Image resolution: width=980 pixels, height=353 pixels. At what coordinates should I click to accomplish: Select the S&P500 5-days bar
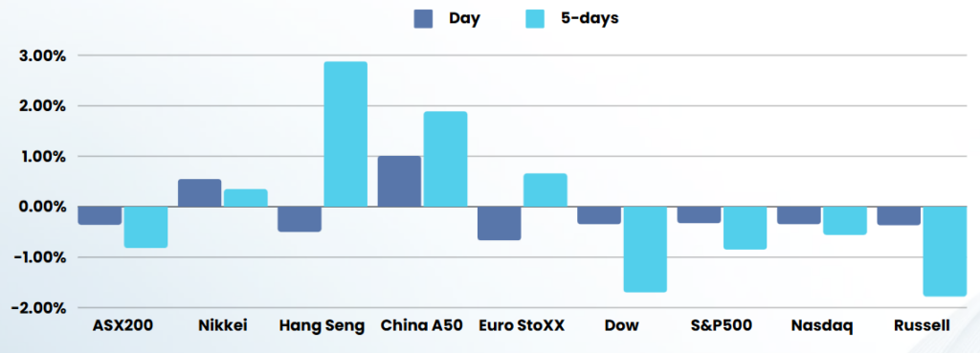[745, 228]
